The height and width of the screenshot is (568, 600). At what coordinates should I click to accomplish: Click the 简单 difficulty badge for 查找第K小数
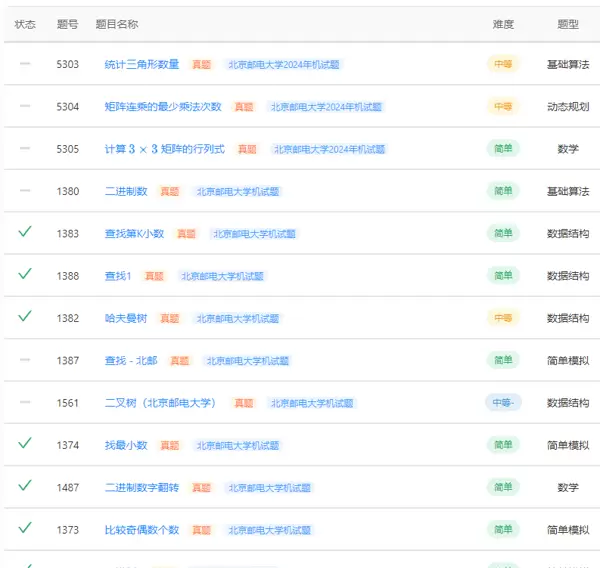[x=503, y=233]
